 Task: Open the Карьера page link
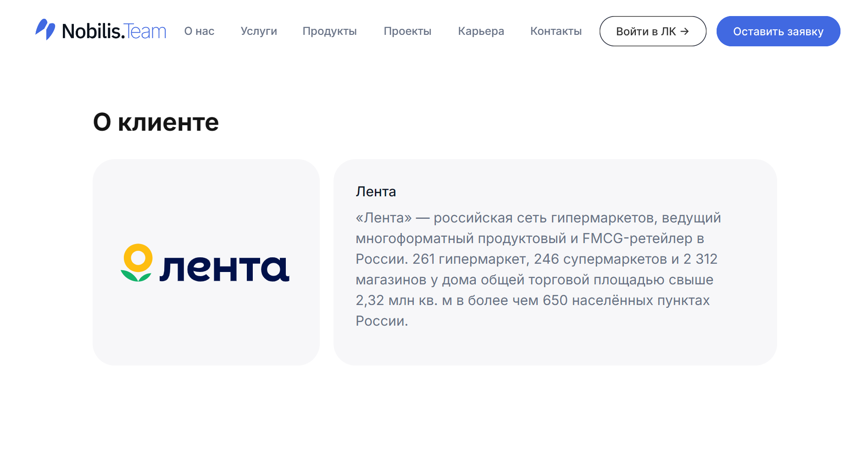coord(481,31)
